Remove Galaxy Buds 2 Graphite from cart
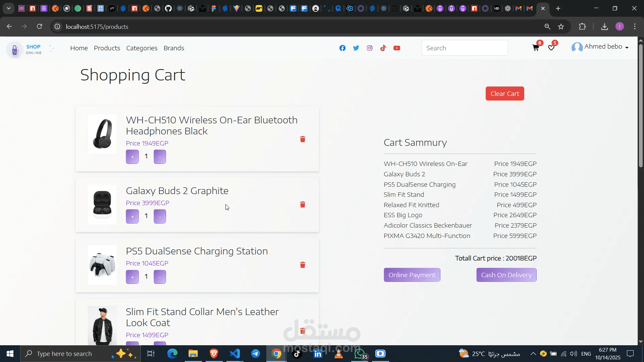 pyautogui.click(x=303, y=204)
